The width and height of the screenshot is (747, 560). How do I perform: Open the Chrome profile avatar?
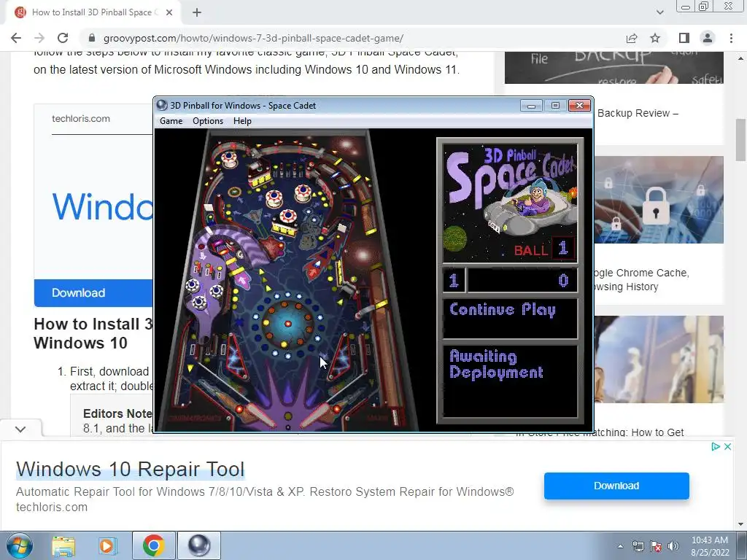point(708,38)
